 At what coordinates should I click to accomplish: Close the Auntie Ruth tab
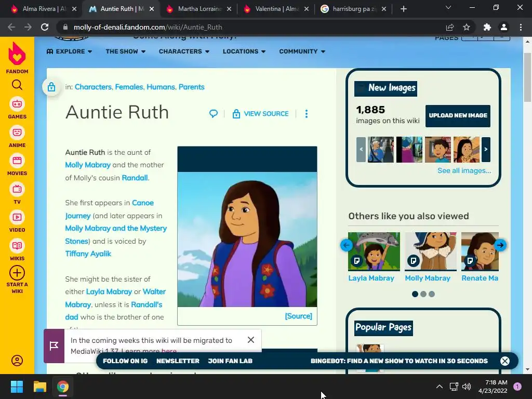click(152, 9)
